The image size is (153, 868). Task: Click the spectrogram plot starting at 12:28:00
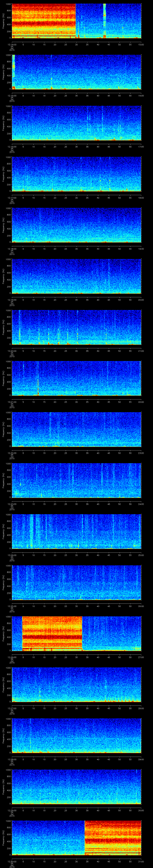point(76,736)
